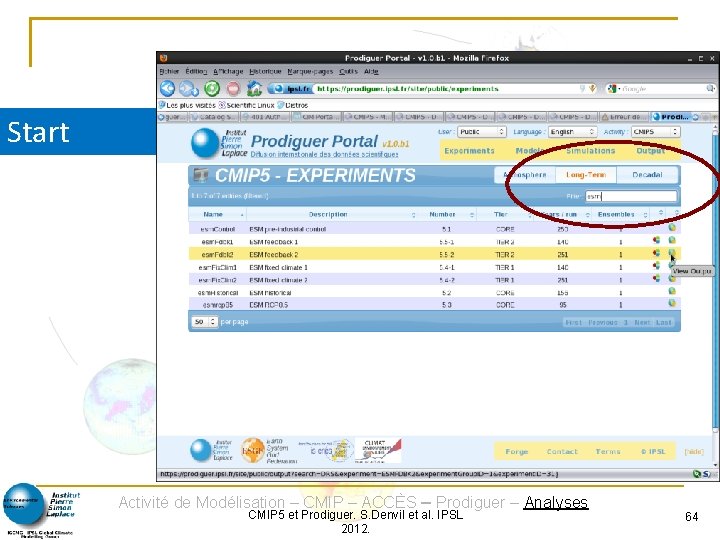Switch to the Erreur de browser tab
The image size is (720, 540).
[x=625, y=117]
